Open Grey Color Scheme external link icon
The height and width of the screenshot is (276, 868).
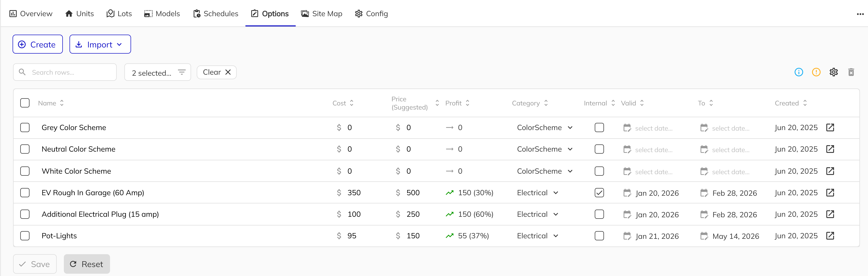[830, 127]
